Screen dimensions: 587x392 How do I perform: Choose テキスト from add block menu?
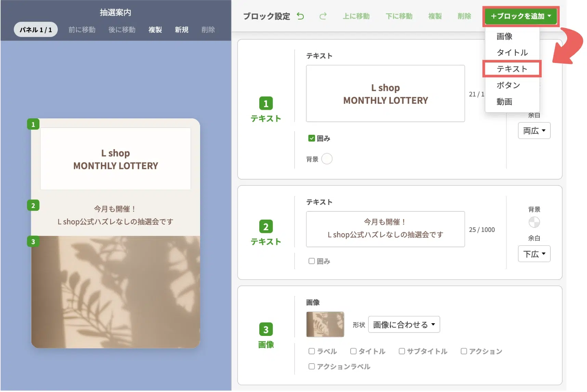click(512, 69)
